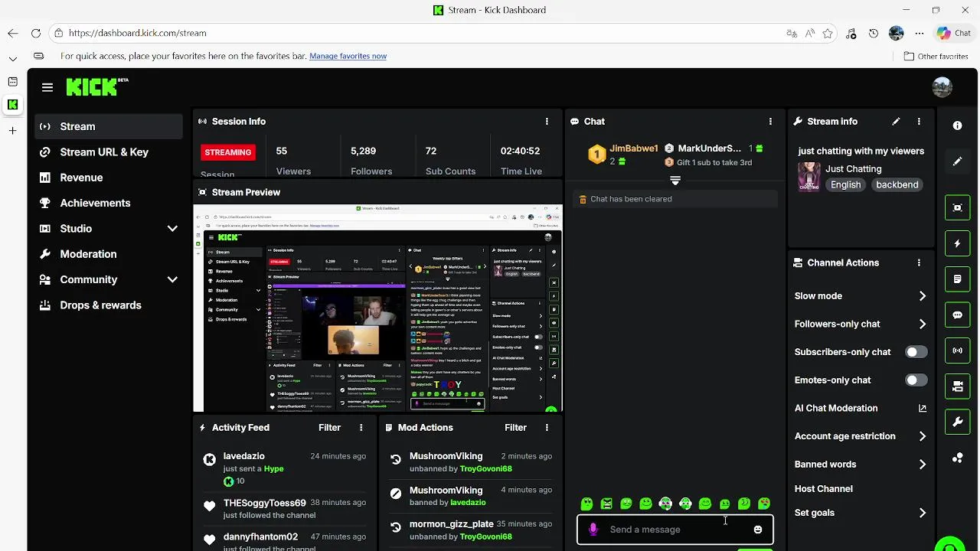Open Account age restriction options arrow
The image size is (980, 551).
pos(923,436)
